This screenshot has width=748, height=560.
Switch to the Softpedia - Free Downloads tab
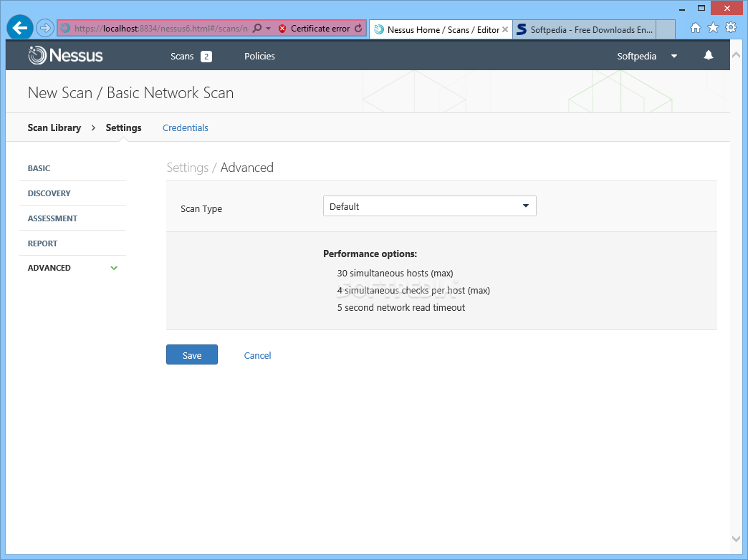585,29
